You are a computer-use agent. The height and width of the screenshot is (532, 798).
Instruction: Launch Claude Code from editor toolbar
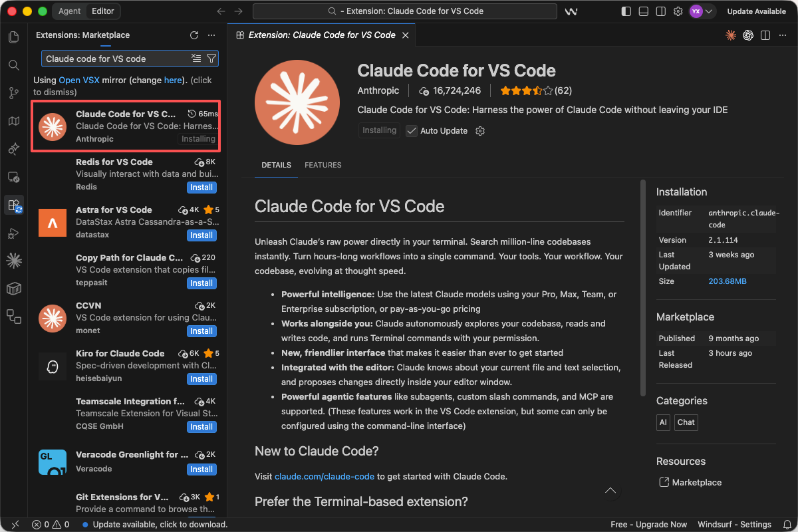[x=731, y=35]
